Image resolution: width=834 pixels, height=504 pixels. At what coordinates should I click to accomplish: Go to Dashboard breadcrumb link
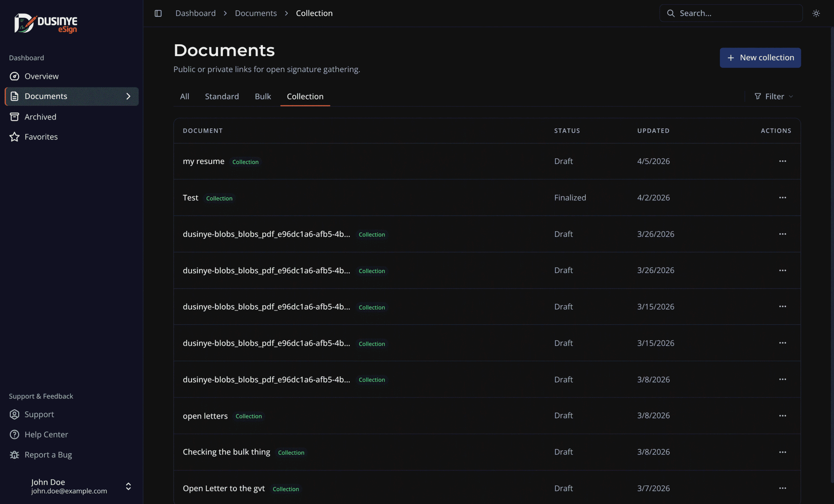click(x=195, y=13)
